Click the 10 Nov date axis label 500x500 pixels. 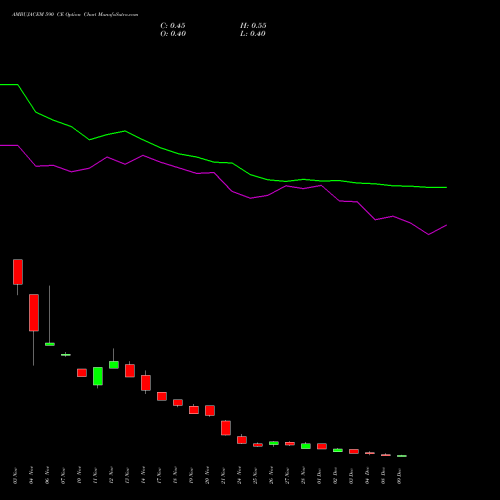point(80,476)
